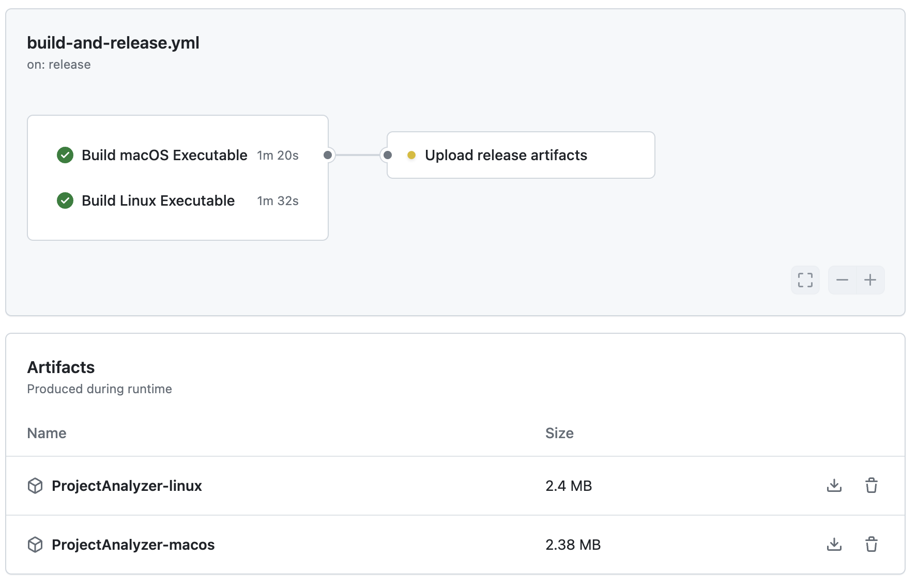Click the green check beside Build macOS Executable

[65, 155]
